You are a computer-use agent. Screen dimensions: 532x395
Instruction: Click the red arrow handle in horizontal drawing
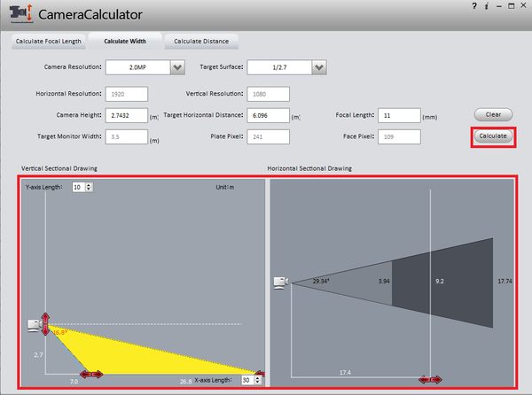pos(430,379)
